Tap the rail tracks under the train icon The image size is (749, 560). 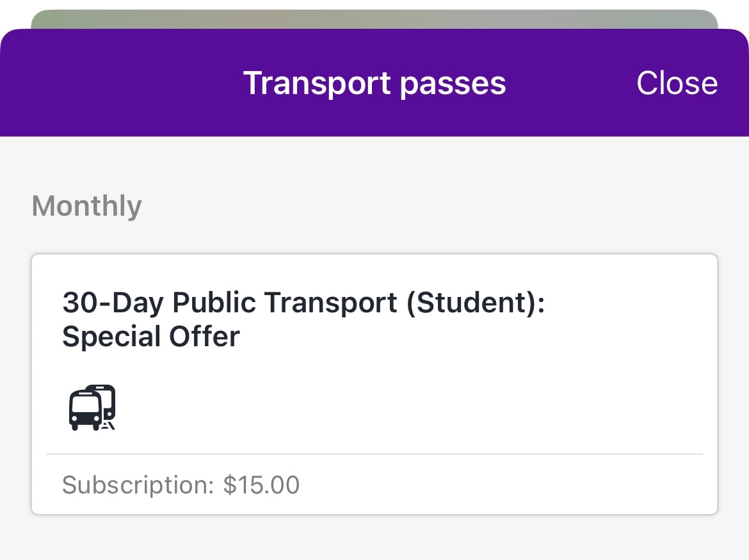[x=108, y=426]
